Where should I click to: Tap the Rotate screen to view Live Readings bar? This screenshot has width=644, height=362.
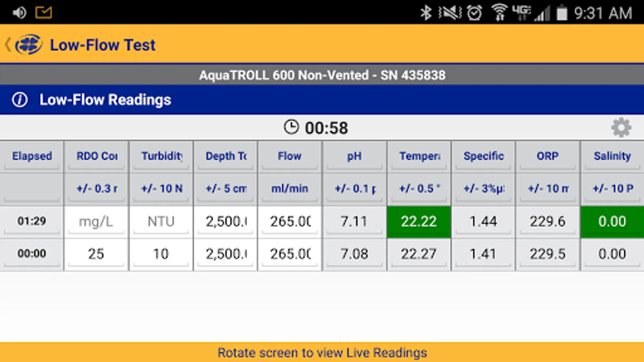(x=322, y=352)
